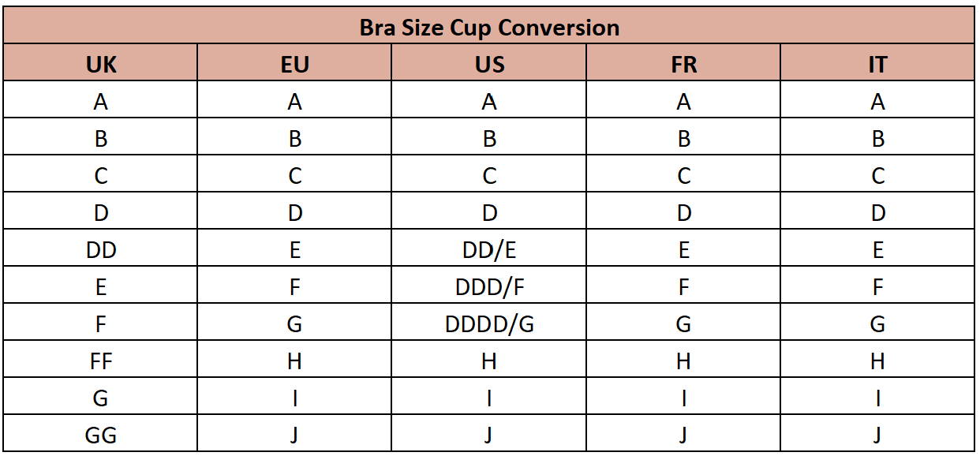Select the D cell in US column

[x=489, y=213]
